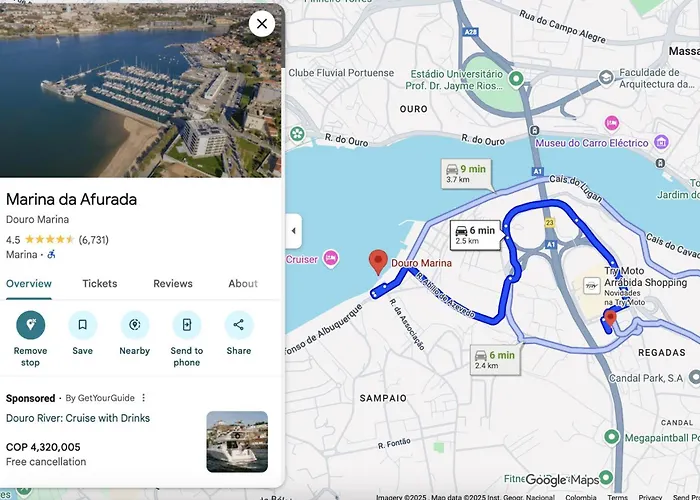Image resolution: width=700 pixels, height=500 pixels.
Task: Click the Send to phone icon
Action: [187, 325]
